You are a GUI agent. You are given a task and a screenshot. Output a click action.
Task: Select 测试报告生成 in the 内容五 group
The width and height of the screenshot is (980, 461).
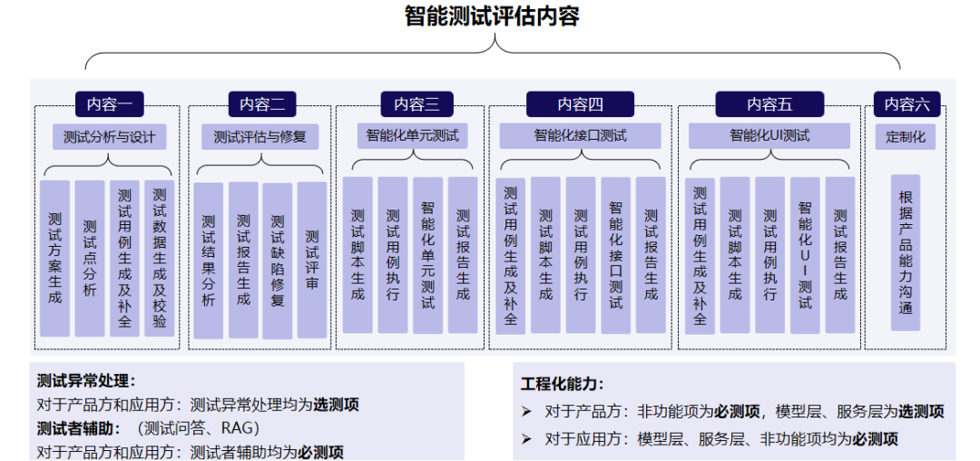[840, 255]
